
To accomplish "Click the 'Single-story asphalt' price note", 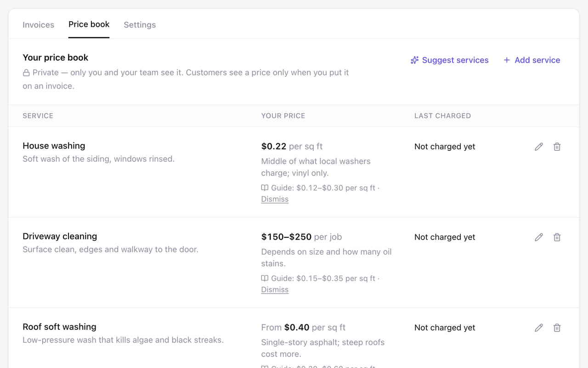I will click(322, 348).
